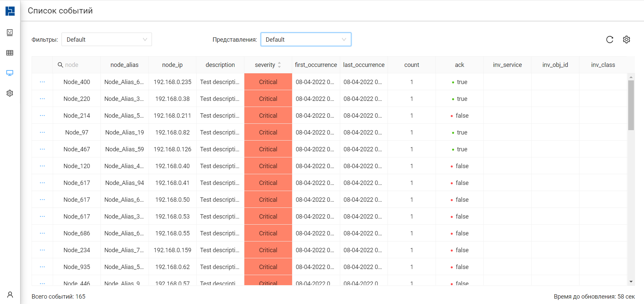Expand the Фильтры Default dropdown
The height and width of the screenshot is (304, 644).
[x=107, y=39]
